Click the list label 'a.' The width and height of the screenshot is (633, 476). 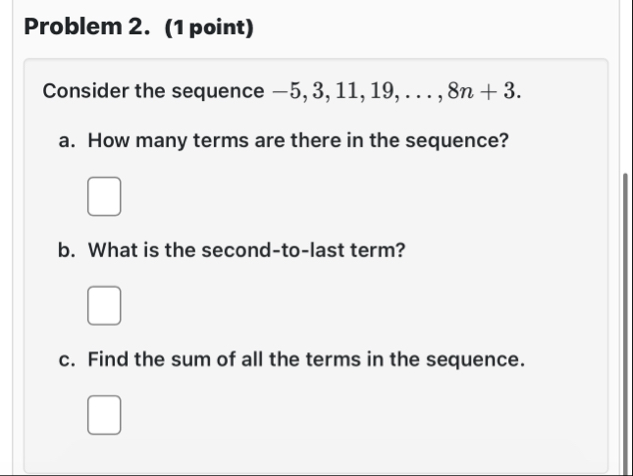coord(67,141)
